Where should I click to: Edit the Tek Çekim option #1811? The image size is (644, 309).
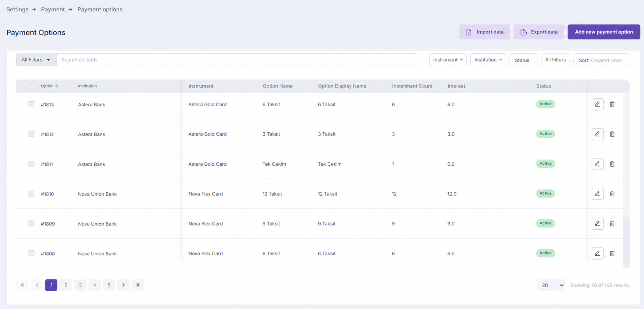tap(597, 164)
